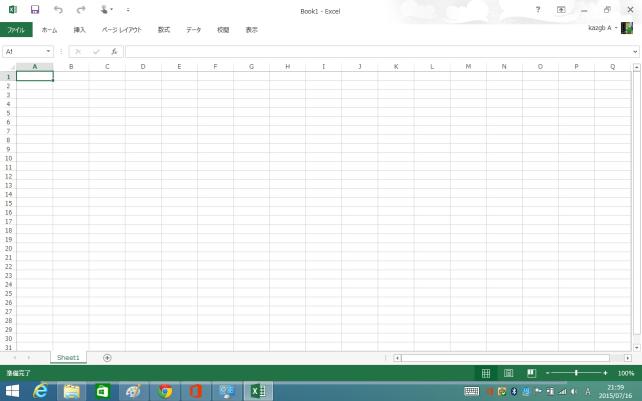Open the 校閲 (Review) ribbon tab

coord(223,30)
